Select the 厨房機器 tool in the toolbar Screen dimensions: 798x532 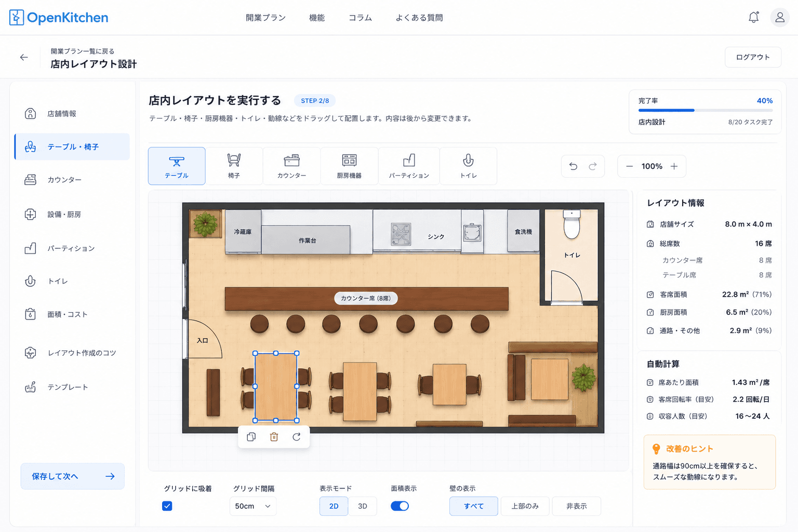pyautogui.click(x=349, y=166)
